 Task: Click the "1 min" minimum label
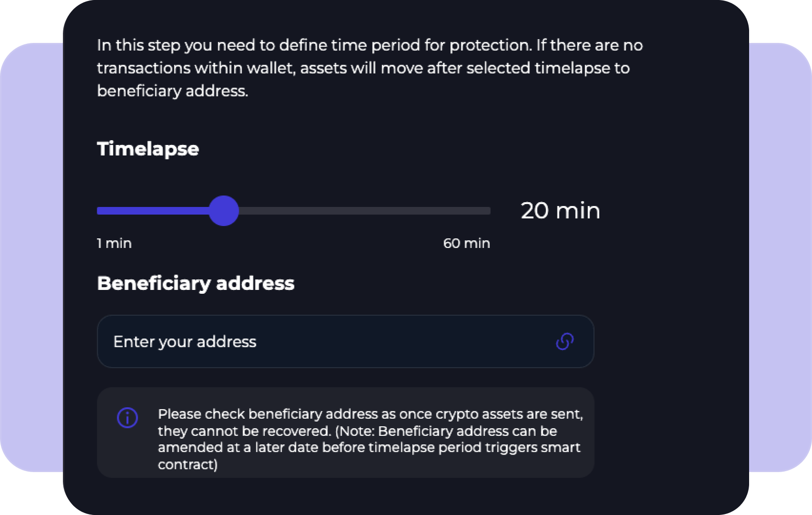pyautogui.click(x=114, y=243)
